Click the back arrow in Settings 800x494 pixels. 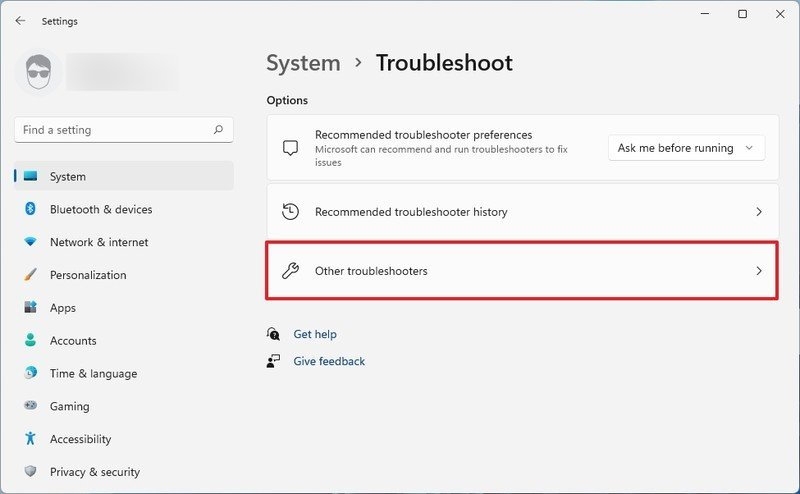(x=20, y=20)
